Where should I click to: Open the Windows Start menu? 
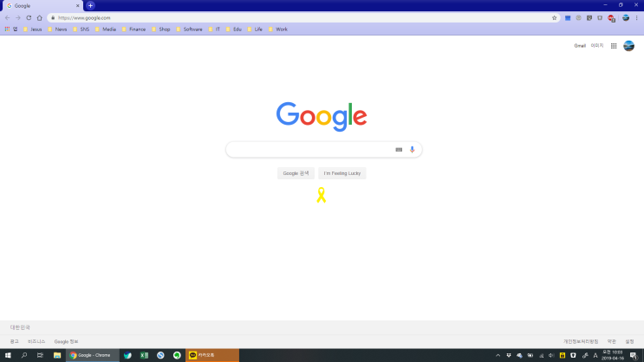[x=8, y=355]
